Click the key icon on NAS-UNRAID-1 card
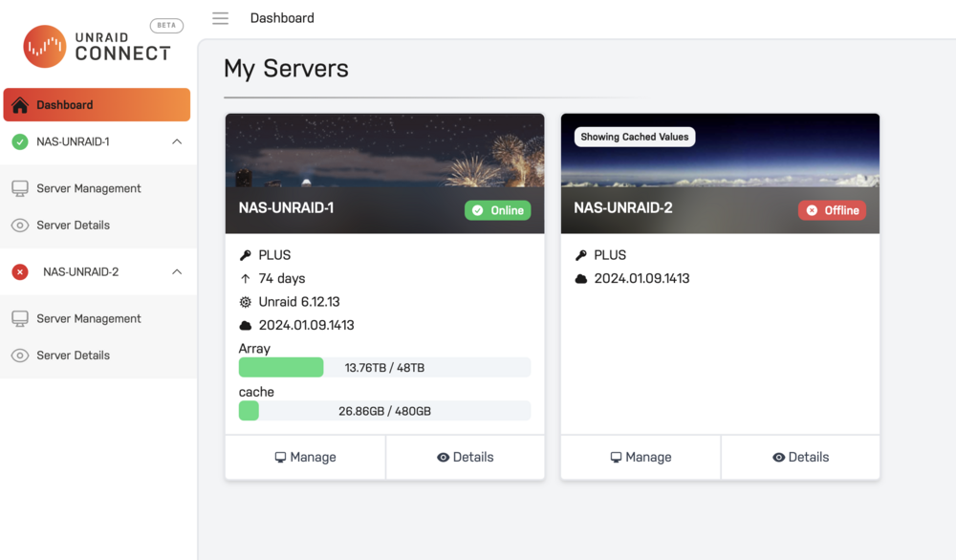This screenshot has height=560, width=956. click(x=245, y=255)
